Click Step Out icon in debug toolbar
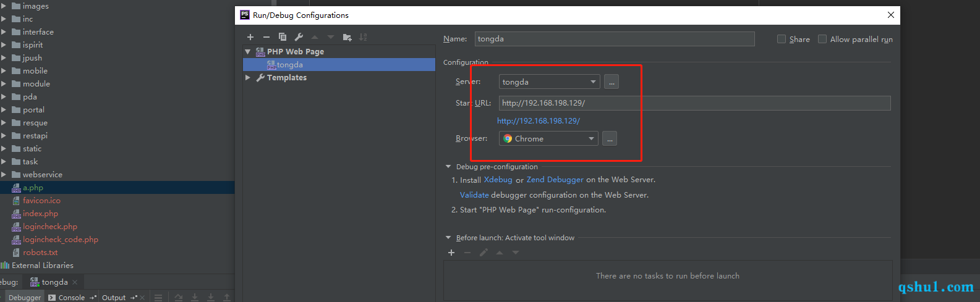Image resolution: width=980 pixels, height=302 pixels. pyautogui.click(x=227, y=297)
